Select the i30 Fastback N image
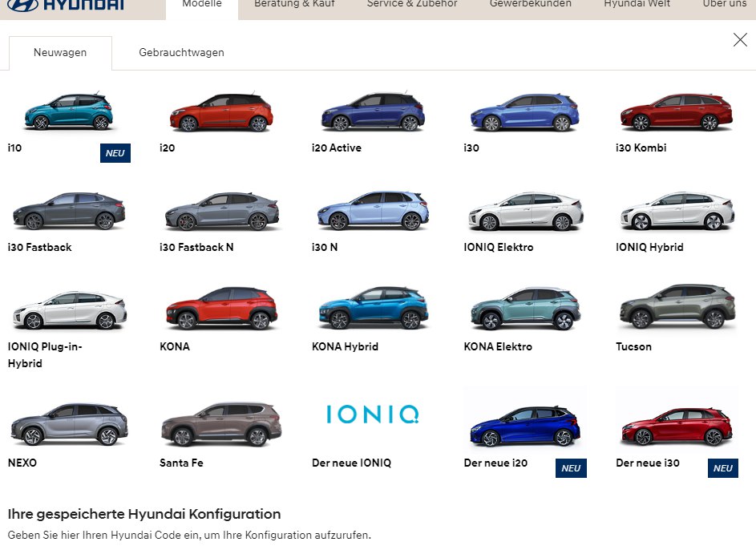Image resolution: width=756 pixels, height=550 pixels. (x=222, y=211)
